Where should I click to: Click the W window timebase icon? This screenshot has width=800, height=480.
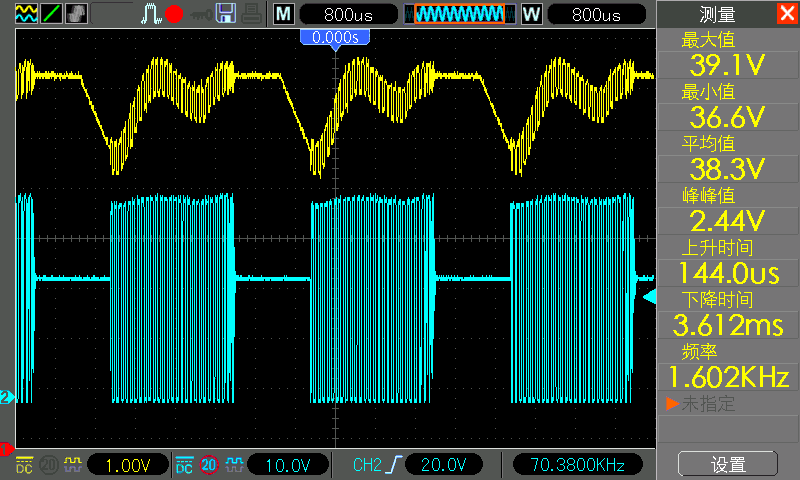(x=531, y=14)
